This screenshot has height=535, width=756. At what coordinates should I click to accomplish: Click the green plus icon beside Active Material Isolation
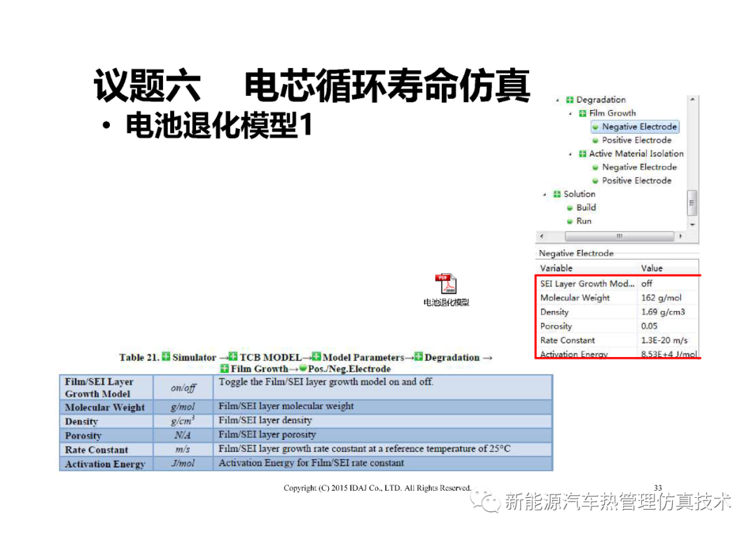point(582,154)
